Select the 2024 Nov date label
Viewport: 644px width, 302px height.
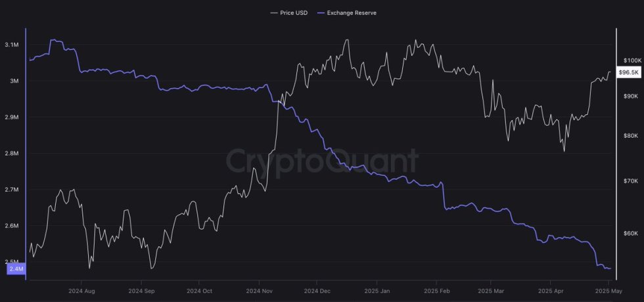click(260, 290)
